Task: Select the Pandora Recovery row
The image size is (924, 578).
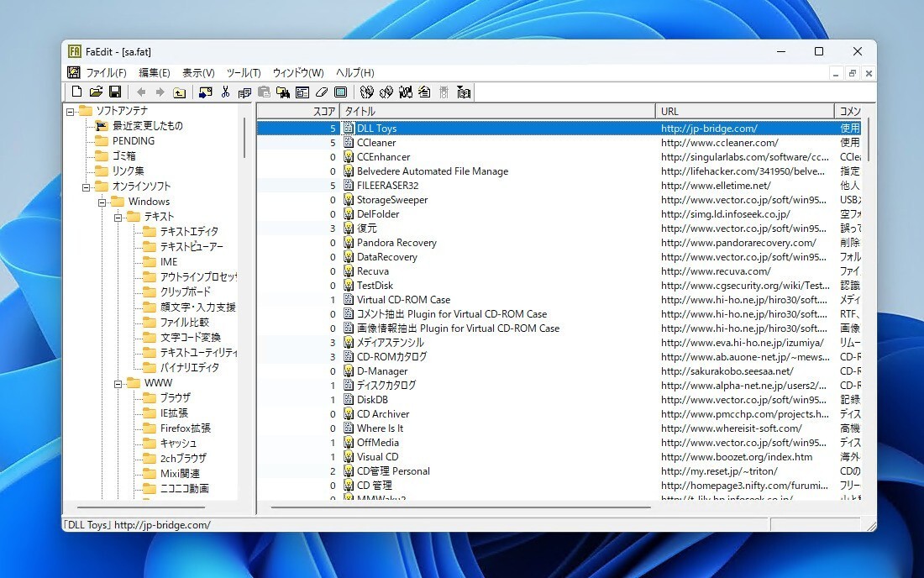Action: 559,243
